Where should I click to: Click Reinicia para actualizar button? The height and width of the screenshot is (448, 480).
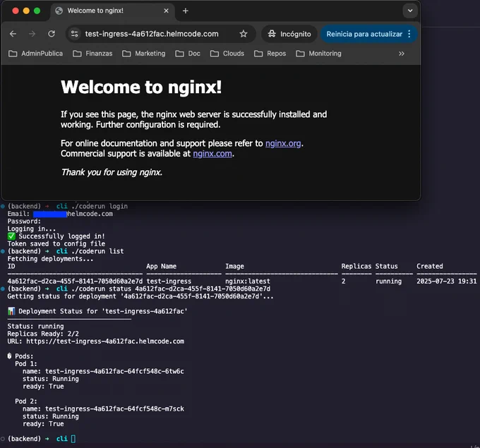(364, 34)
